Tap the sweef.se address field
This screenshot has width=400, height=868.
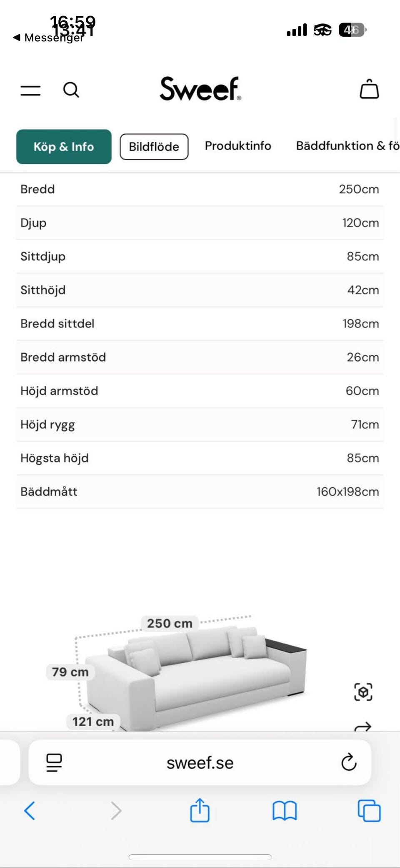tap(200, 762)
